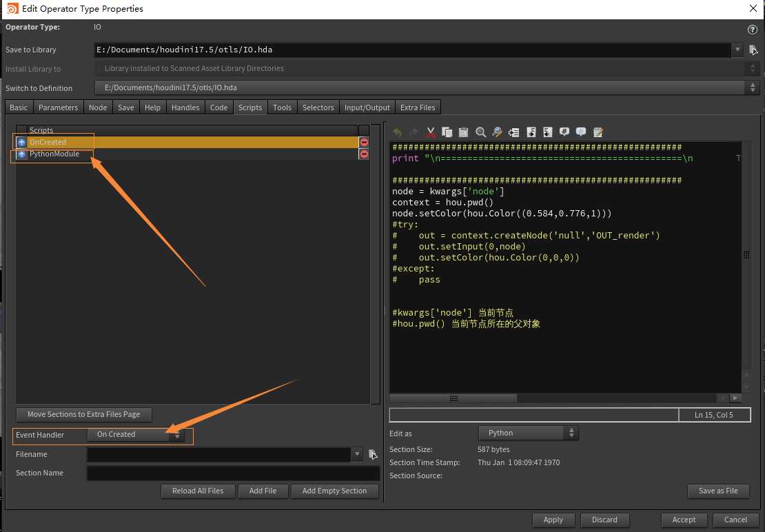Browse for a file next to Filename field
The width and height of the screenshot is (765, 532).
tap(373, 454)
